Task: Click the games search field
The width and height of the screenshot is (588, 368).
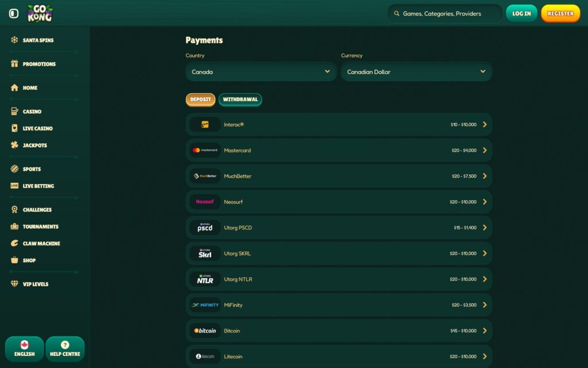Action: click(444, 13)
